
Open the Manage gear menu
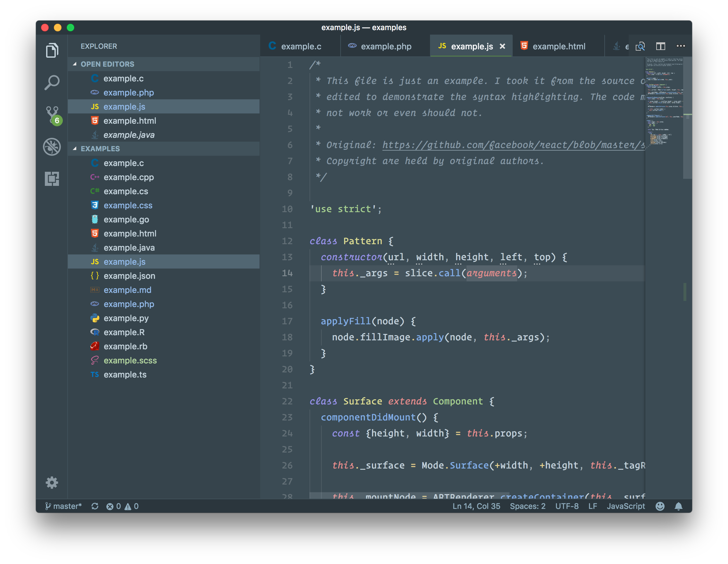point(52,483)
